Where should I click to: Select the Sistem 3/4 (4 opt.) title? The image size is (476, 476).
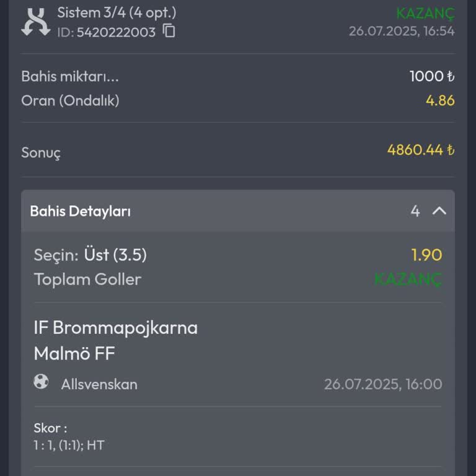point(117,12)
